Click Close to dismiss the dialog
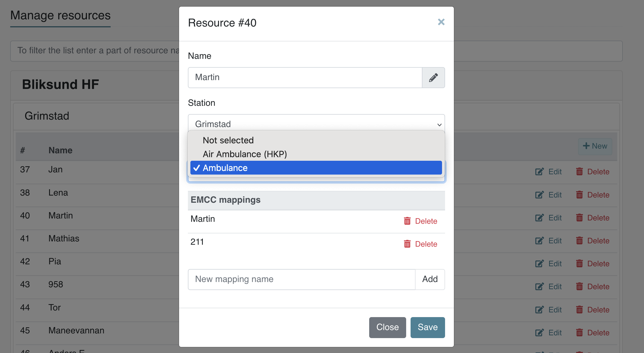The width and height of the screenshot is (644, 353). [387, 327]
